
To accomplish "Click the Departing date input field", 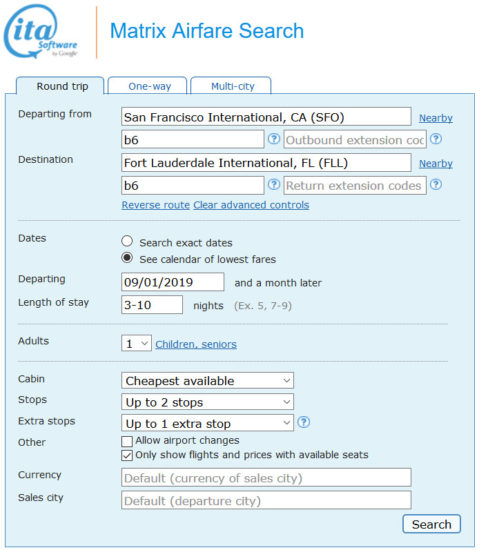I will pyautogui.click(x=173, y=282).
